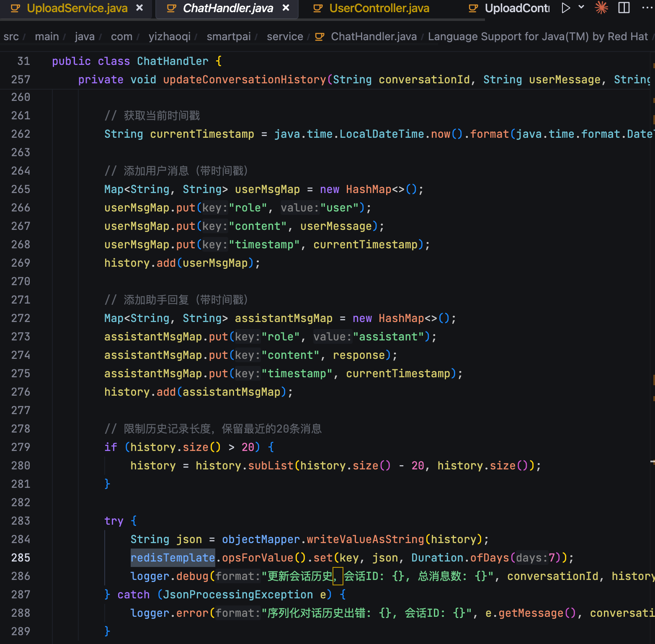Click the if keyword on line 279
The image size is (655, 644).
[111, 447]
